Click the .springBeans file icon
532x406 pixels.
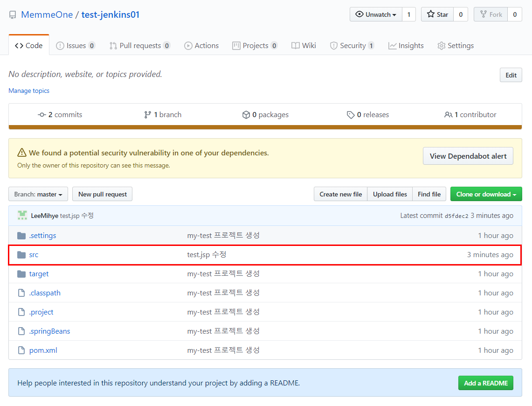tap(21, 331)
